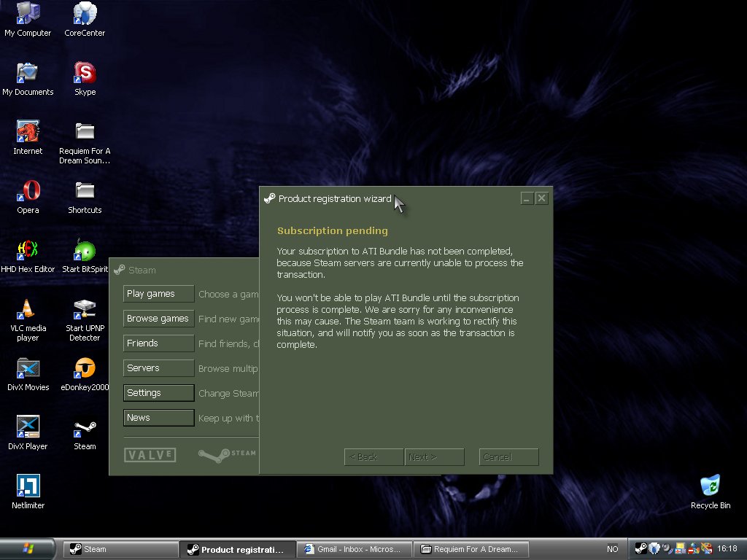Click the CoreCenter tray icon

point(654,548)
